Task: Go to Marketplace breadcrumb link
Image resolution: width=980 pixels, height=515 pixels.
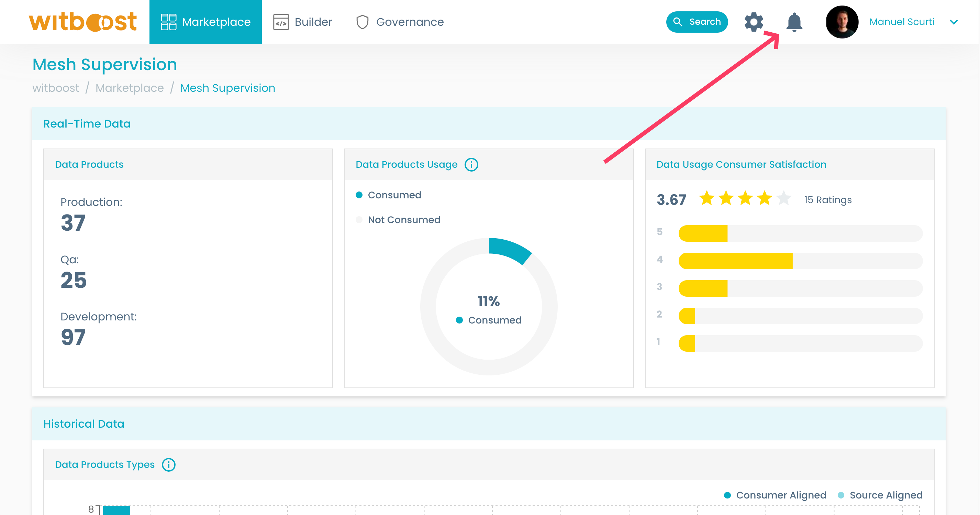Action: [129, 88]
